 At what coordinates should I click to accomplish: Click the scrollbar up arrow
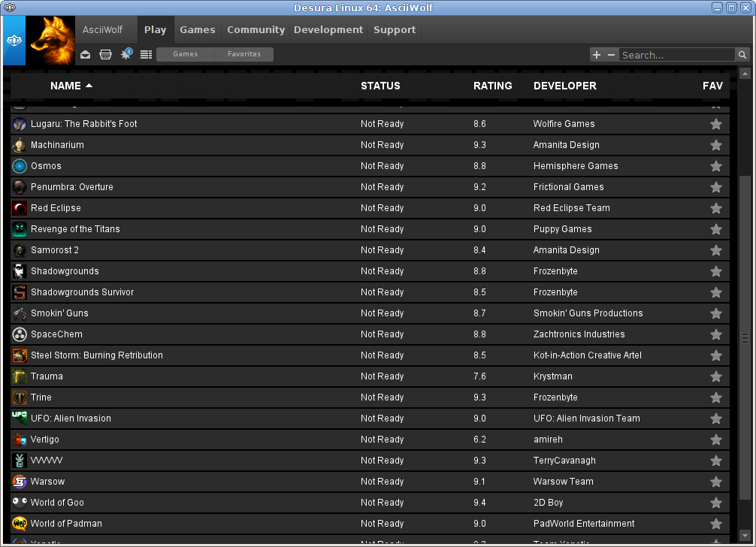click(x=745, y=74)
